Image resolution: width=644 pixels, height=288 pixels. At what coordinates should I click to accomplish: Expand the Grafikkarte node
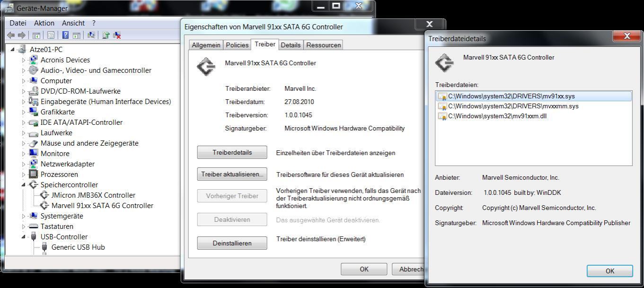click(x=24, y=112)
